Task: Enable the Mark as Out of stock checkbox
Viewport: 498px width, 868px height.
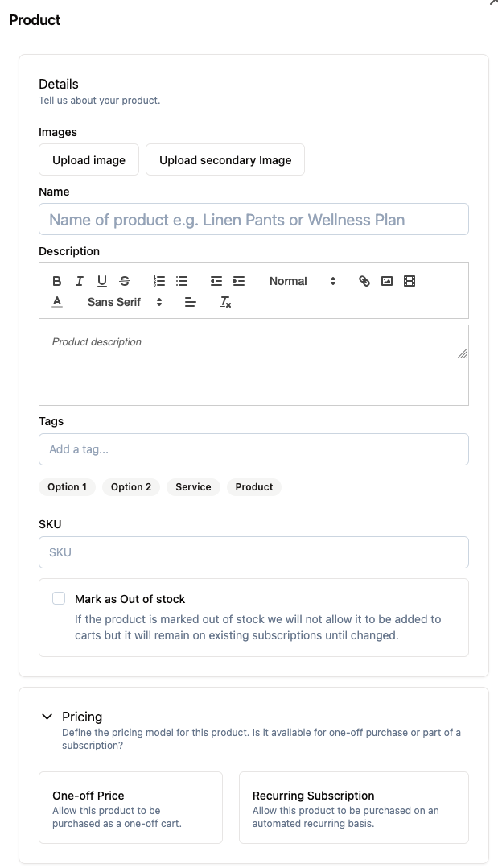Action: point(58,598)
